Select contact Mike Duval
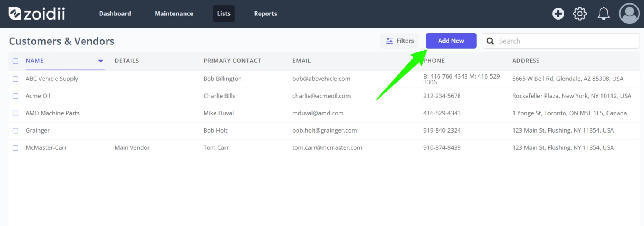 tap(219, 113)
